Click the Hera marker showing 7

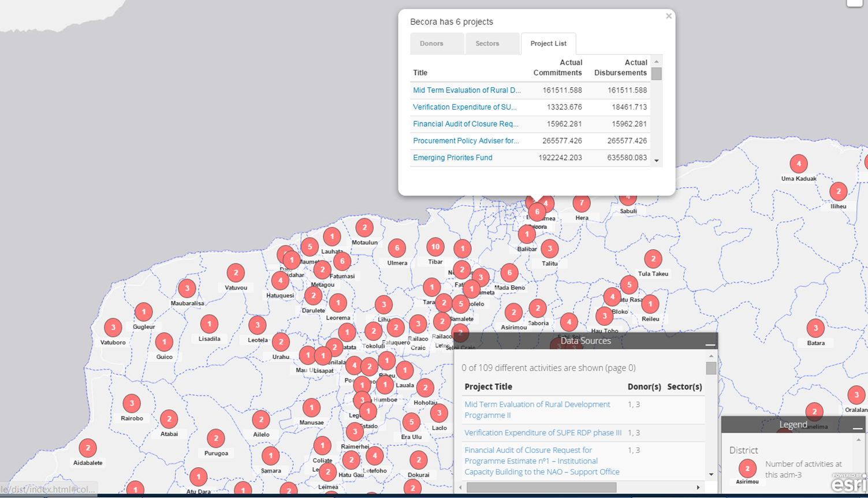[582, 203]
